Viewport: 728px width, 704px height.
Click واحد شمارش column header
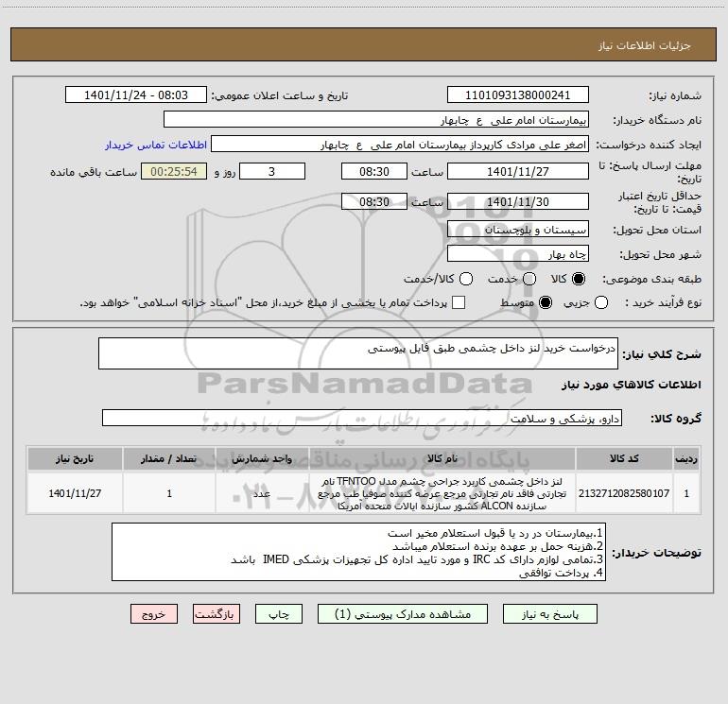[262, 458]
